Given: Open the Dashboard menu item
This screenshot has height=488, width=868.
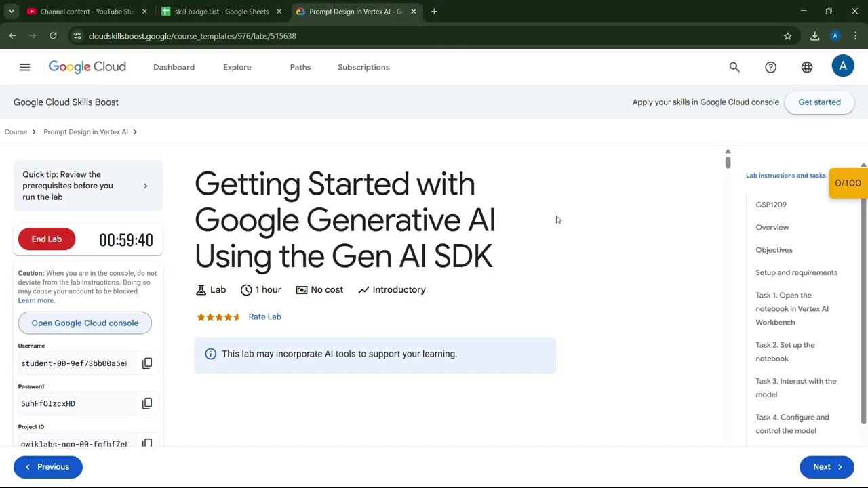Looking at the screenshot, I should (174, 67).
